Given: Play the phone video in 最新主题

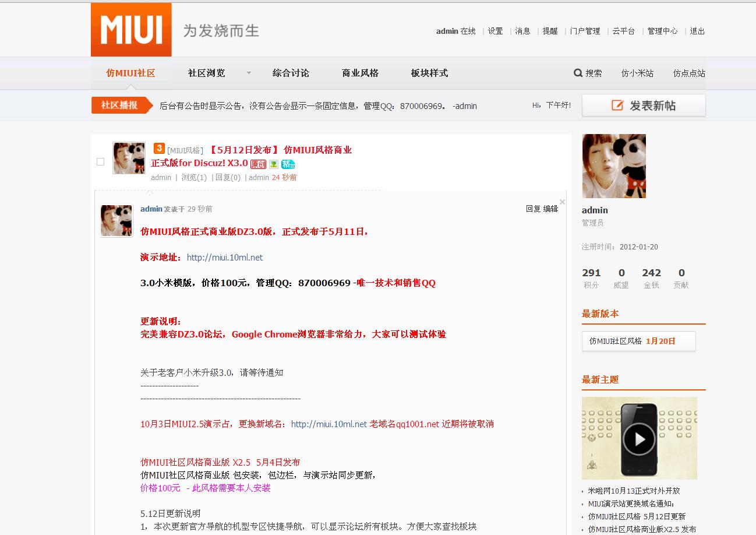Looking at the screenshot, I should point(639,438).
